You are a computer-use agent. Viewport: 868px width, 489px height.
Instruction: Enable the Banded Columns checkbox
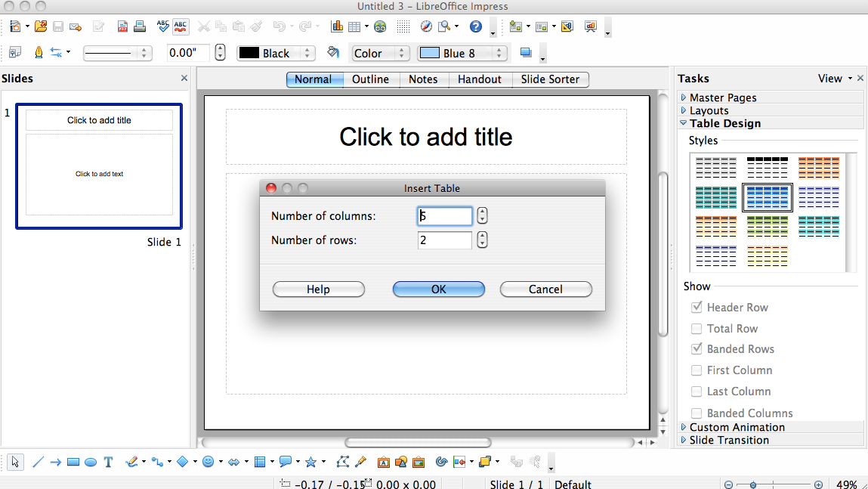(697, 413)
